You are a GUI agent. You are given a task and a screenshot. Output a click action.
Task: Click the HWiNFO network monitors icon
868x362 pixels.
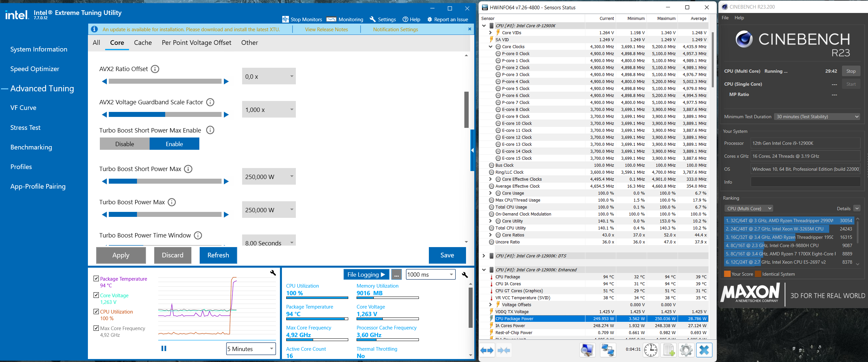click(x=608, y=350)
